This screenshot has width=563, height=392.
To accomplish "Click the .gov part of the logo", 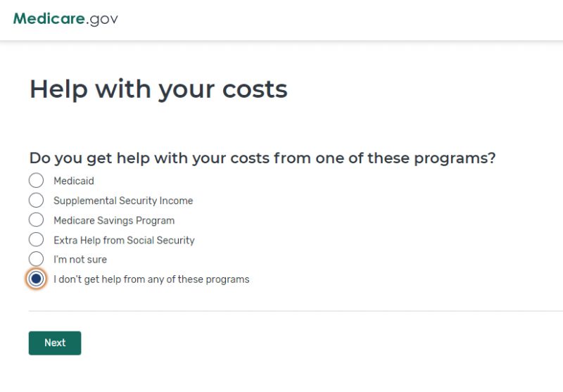I will [x=102, y=20].
